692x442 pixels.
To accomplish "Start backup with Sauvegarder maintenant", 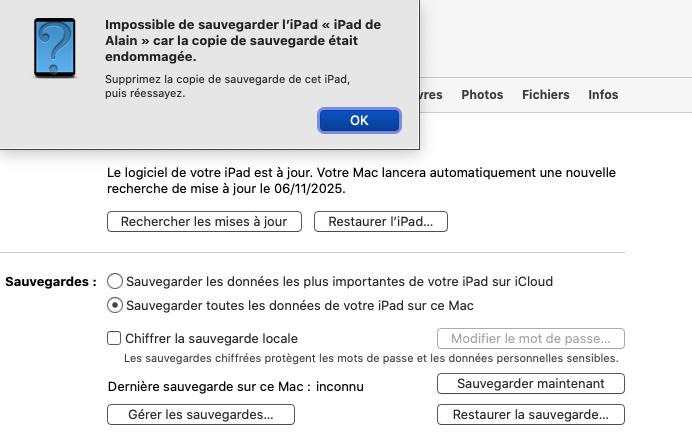I will click(530, 384).
